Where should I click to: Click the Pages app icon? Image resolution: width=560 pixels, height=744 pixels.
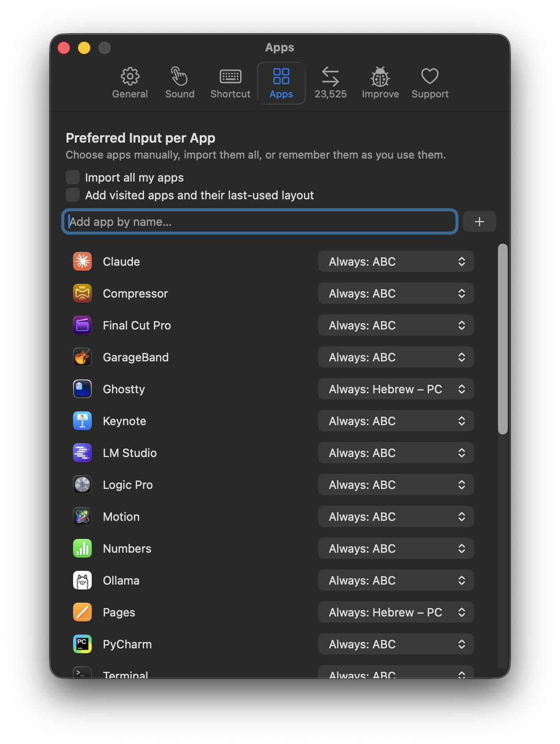82,612
